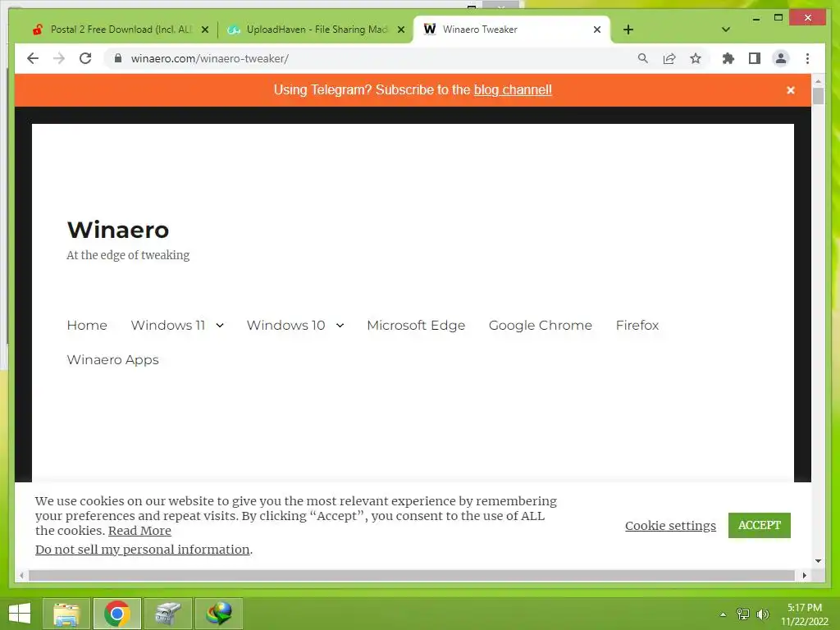Open the Windows Start button
This screenshot has height=630, width=840.
[x=20, y=614]
